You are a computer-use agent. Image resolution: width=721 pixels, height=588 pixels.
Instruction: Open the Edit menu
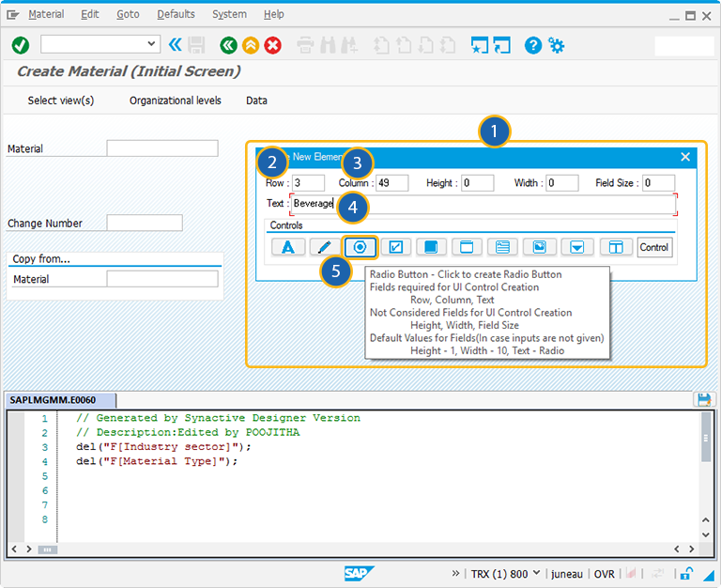(90, 14)
